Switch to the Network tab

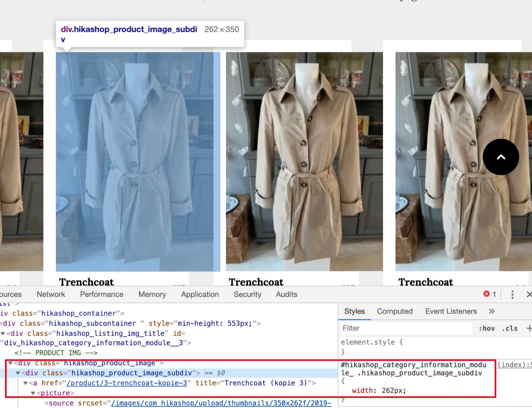pos(51,294)
